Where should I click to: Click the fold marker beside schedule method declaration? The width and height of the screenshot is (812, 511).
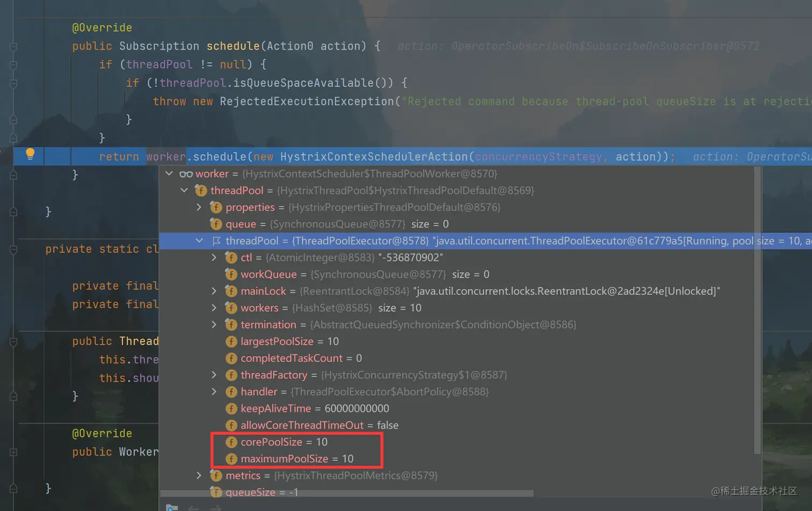pyautogui.click(x=13, y=47)
